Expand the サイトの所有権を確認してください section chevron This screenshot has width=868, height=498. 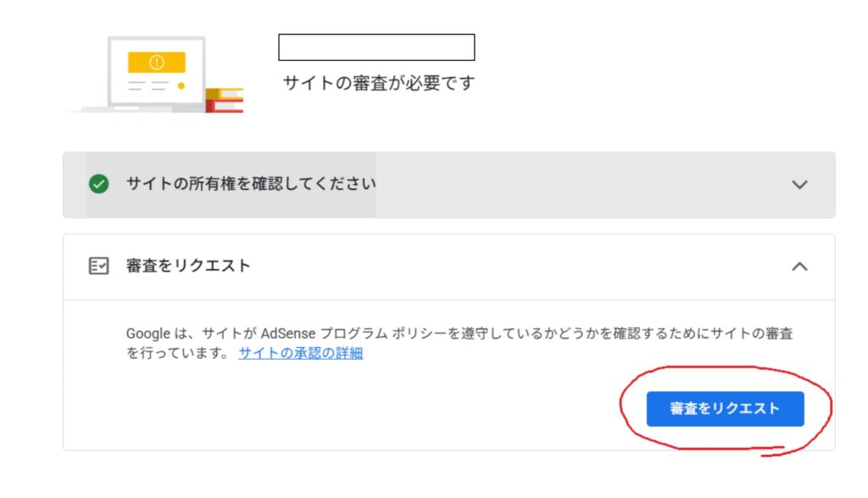pos(799,185)
